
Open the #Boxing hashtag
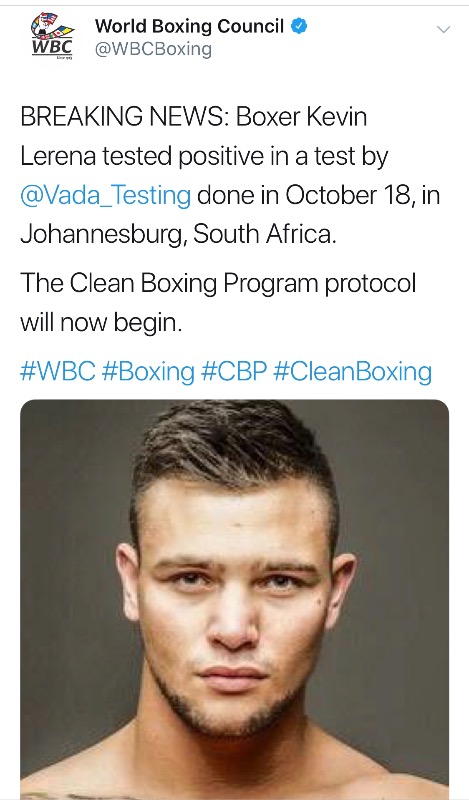[x=148, y=372]
